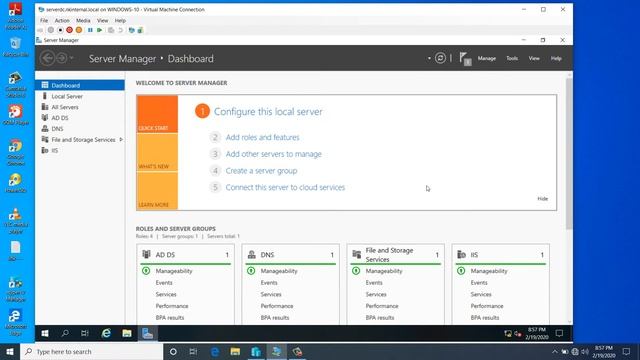Image resolution: width=640 pixels, height=360 pixels.
Task: Click BPA results in the AD DS tile
Action: click(170, 318)
